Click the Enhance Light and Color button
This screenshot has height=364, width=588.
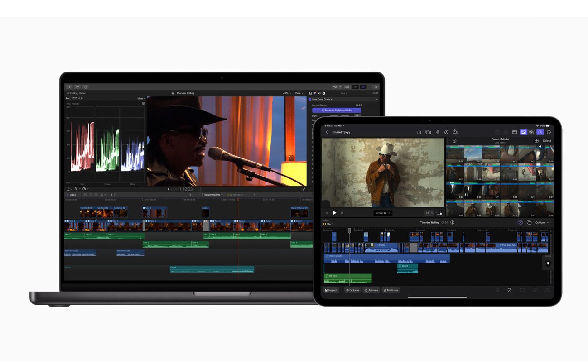(337, 110)
